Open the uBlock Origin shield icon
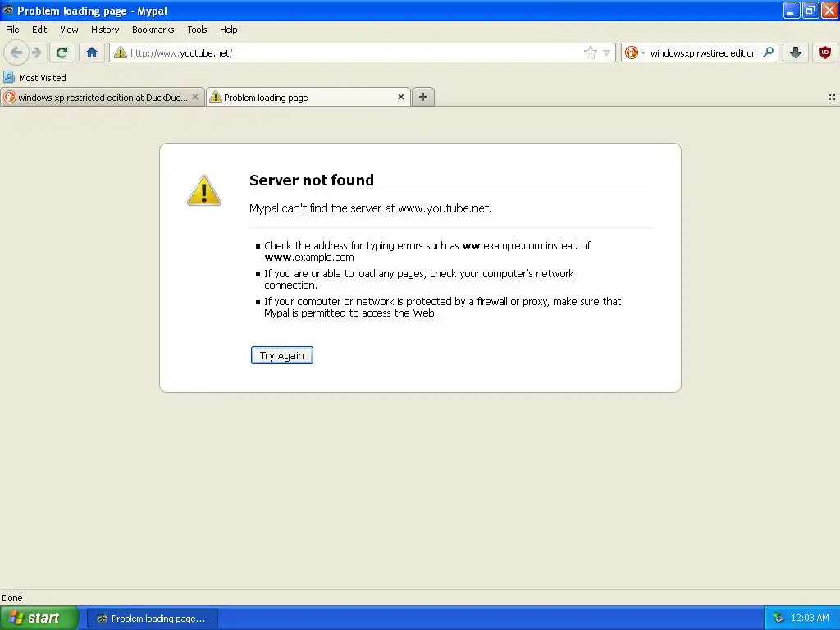The height and width of the screenshot is (630, 840). pos(825,52)
